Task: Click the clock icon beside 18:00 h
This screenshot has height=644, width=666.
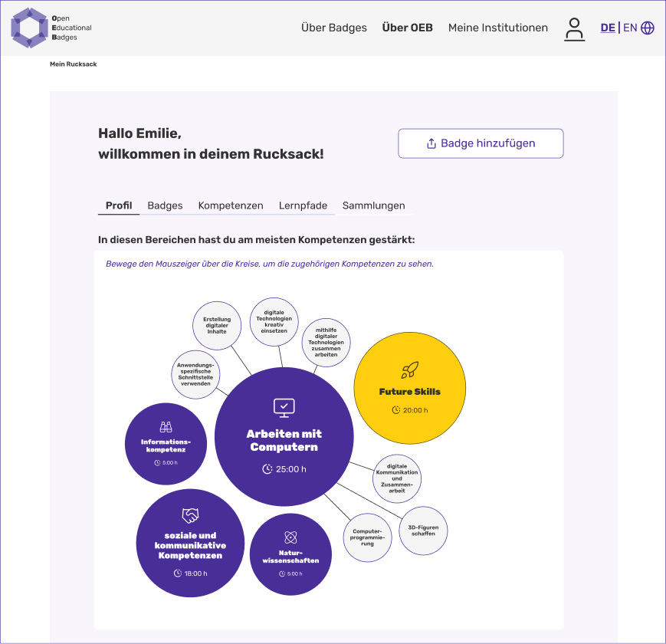Action: tap(178, 573)
